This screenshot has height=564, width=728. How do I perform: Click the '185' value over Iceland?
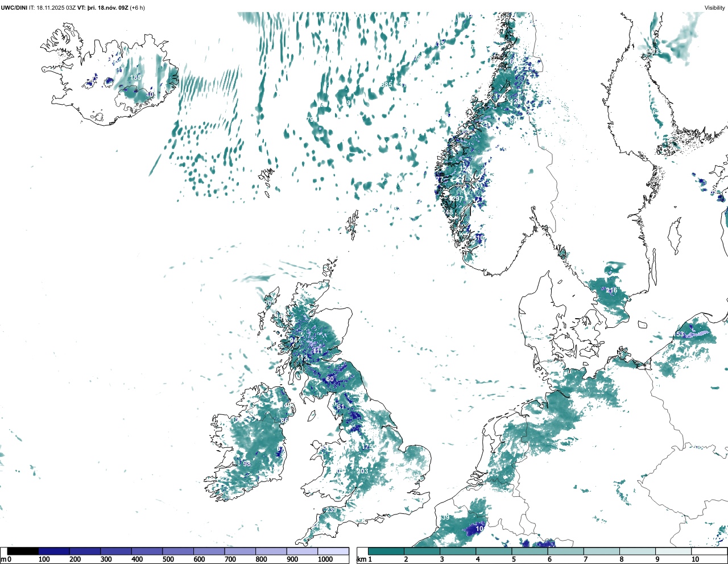click(135, 77)
